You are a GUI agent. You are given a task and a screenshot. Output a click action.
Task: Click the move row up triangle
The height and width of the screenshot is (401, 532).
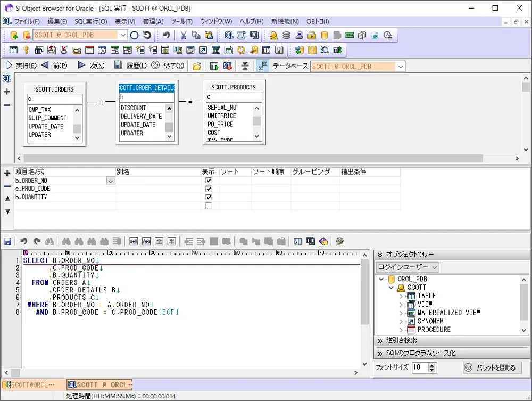click(x=7, y=199)
